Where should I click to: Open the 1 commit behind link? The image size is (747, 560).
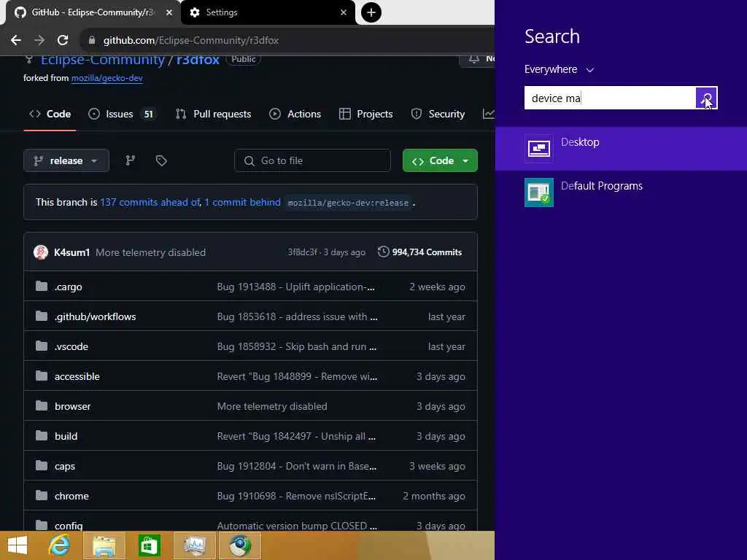[x=242, y=202]
